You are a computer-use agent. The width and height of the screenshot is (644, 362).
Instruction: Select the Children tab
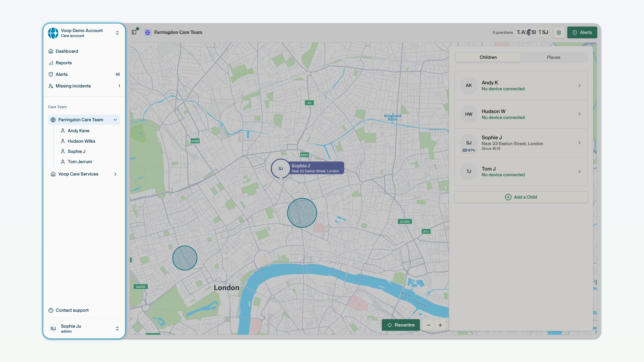coord(488,57)
